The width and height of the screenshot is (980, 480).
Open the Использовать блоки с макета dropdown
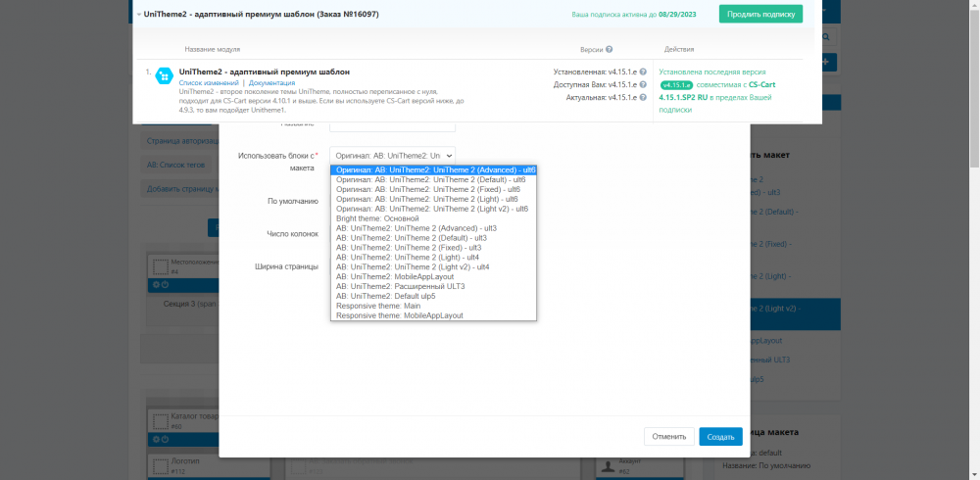coord(392,156)
